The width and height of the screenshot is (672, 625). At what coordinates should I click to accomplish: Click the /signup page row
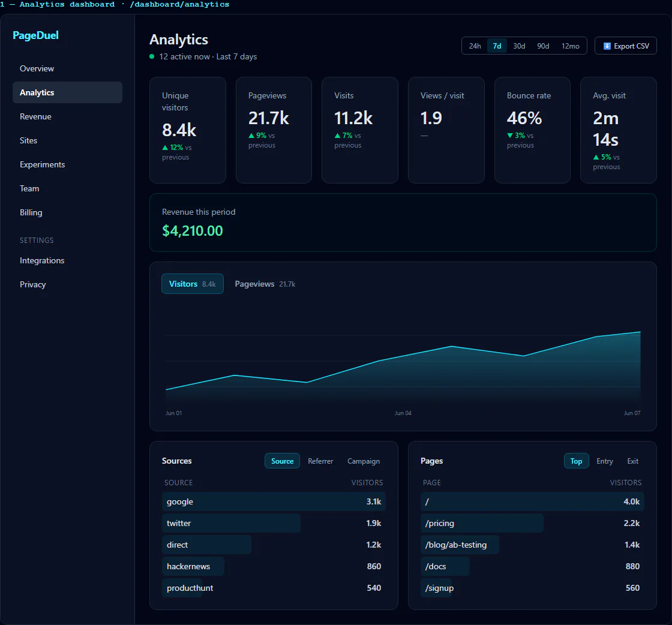(532, 588)
